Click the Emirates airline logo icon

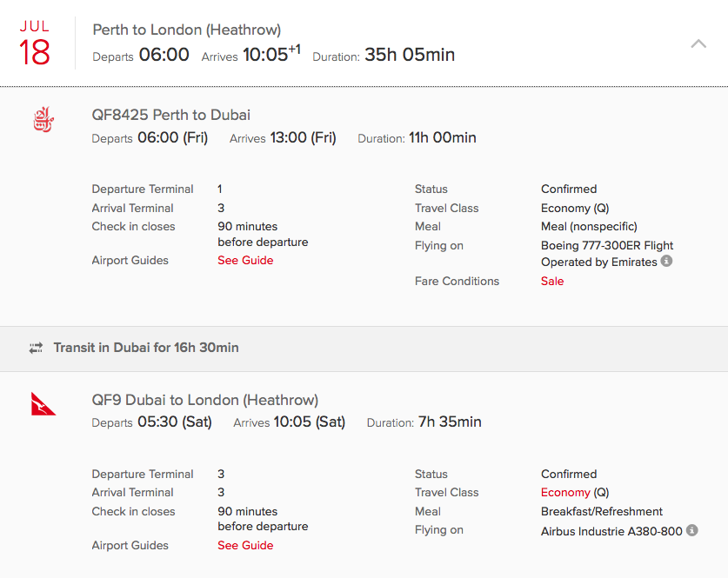(x=43, y=119)
